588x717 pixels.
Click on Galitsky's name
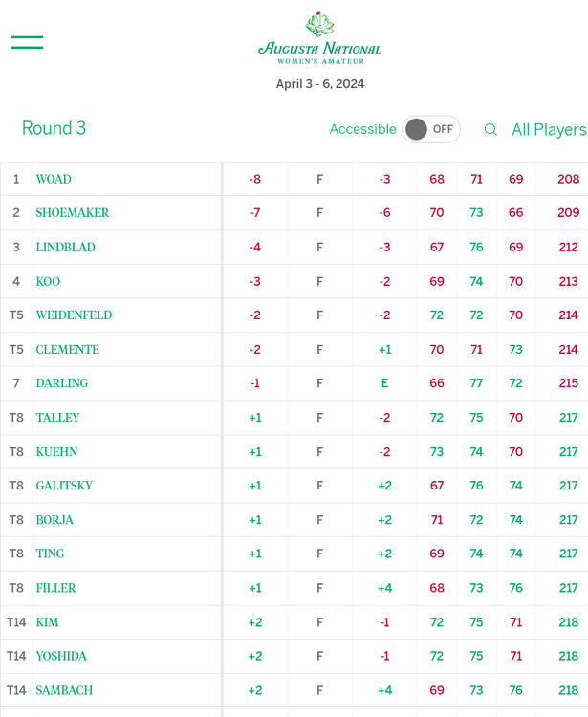[x=64, y=486]
